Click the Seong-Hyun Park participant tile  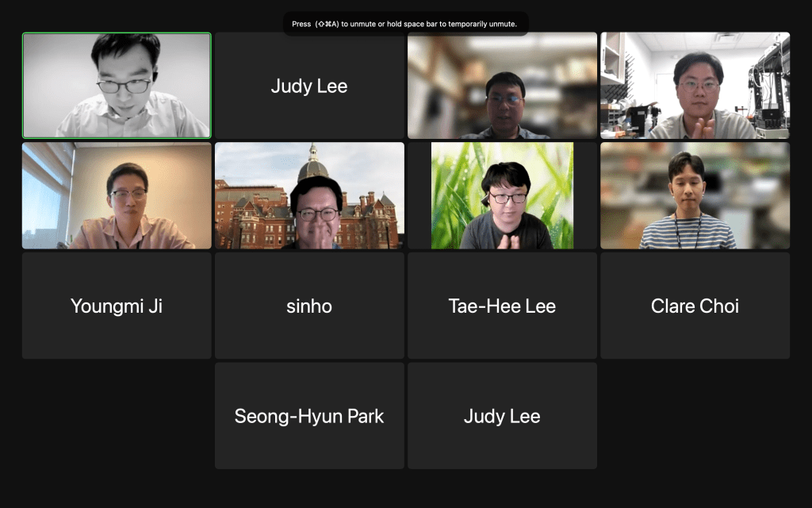309,416
